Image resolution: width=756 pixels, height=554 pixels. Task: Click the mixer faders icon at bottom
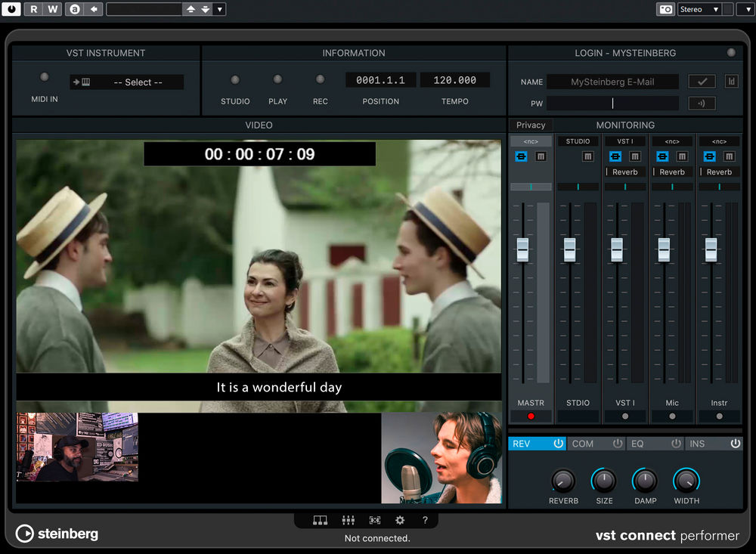point(349,520)
